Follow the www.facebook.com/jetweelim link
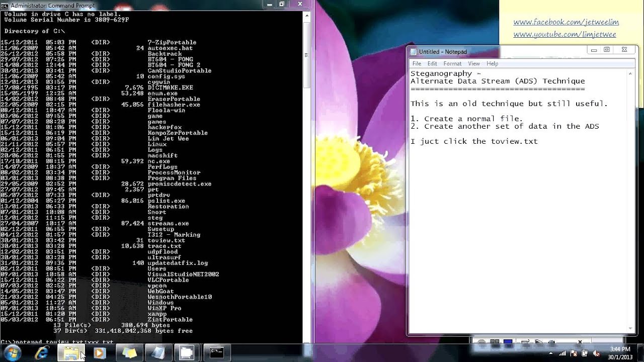The width and height of the screenshot is (644, 362). 566,22
